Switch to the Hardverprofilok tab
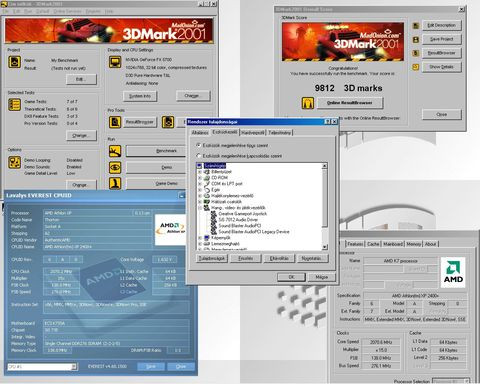Screen dimensions: 480x384 point(253,133)
